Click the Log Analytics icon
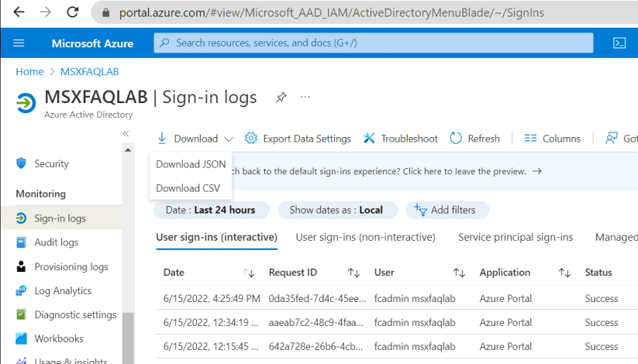 point(21,290)
